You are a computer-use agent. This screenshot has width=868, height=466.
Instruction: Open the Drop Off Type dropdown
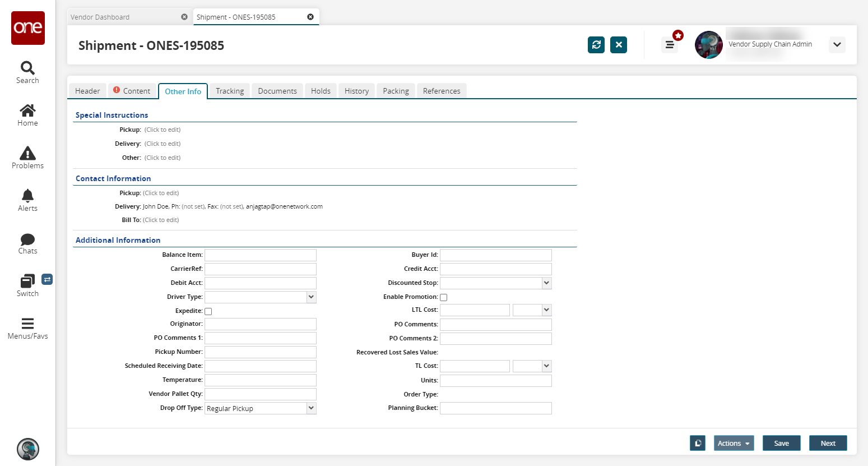pos(311,408)
